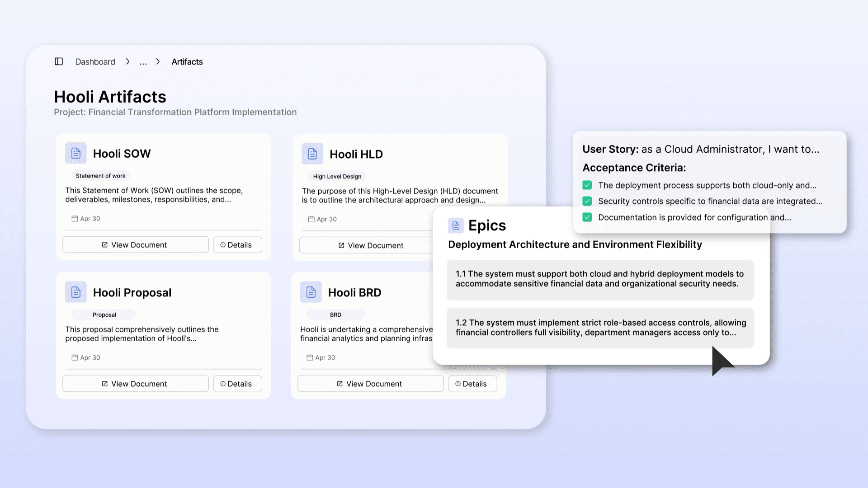Click the calendar icon on Hooli BRD card
Image resolution: width=868 pixels, height=488 pixels.
coord(310,357)
